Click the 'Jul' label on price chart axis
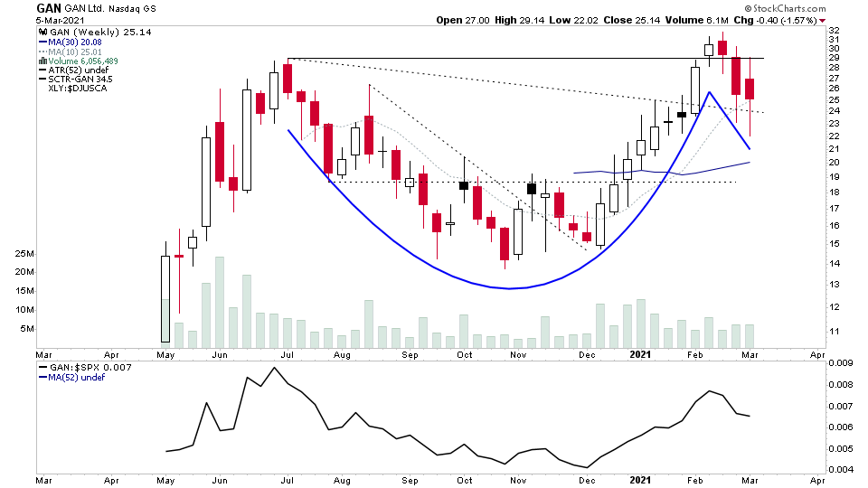The image size is (868, 488). pos(287,354)
